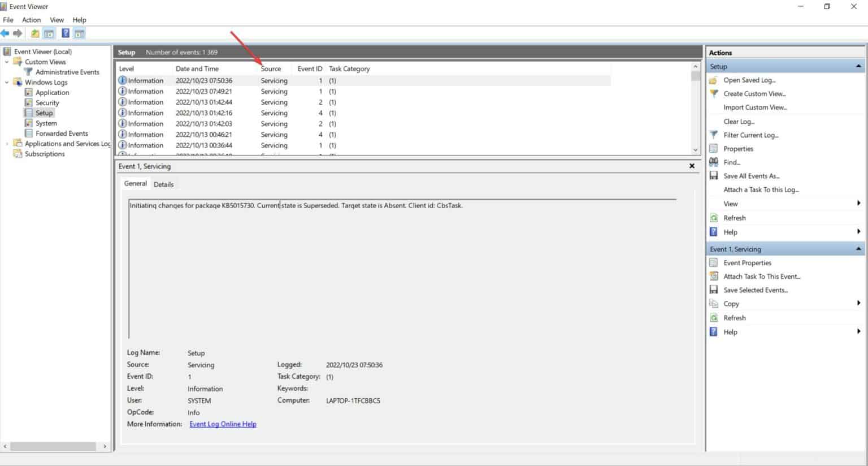Viewport: 868px width, 466px height.
Task: Expand the View submenu arrow in Actions
Action: point(858,203)
